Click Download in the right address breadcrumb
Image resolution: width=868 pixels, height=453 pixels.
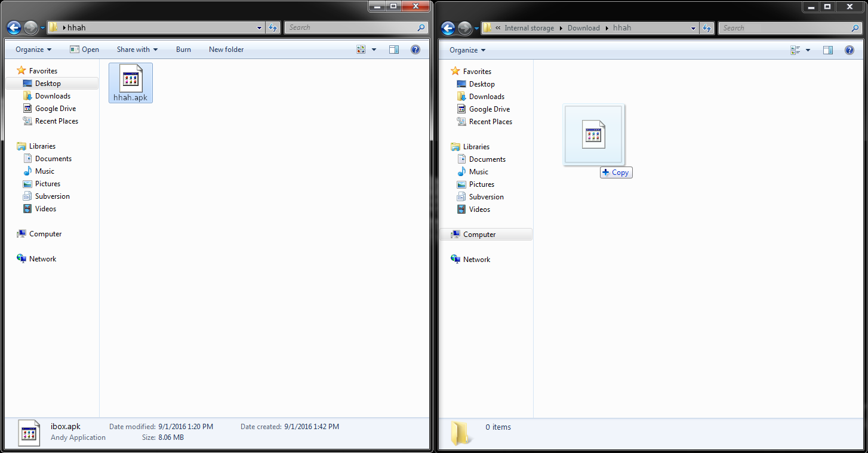(x=583, y=28)
